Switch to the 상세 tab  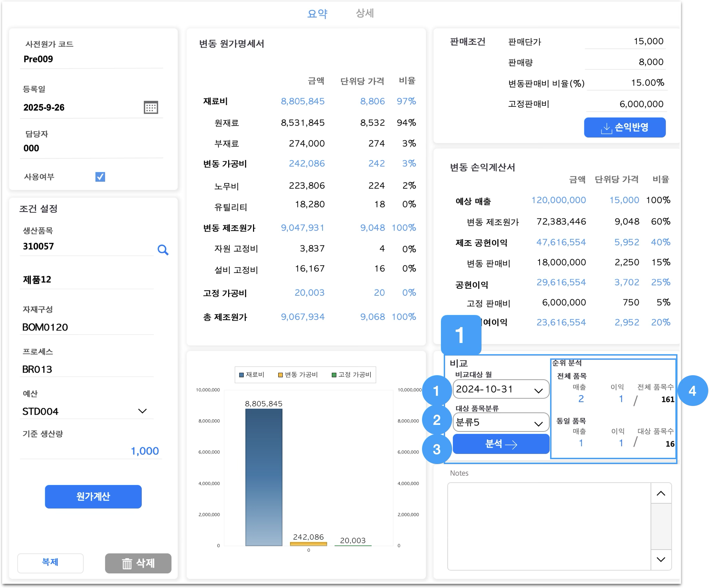[x=365, y=13]
